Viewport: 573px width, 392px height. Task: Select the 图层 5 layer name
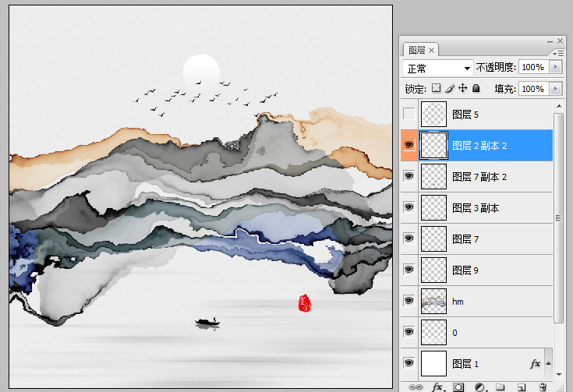pyautogui.click(x=465, y=115)
